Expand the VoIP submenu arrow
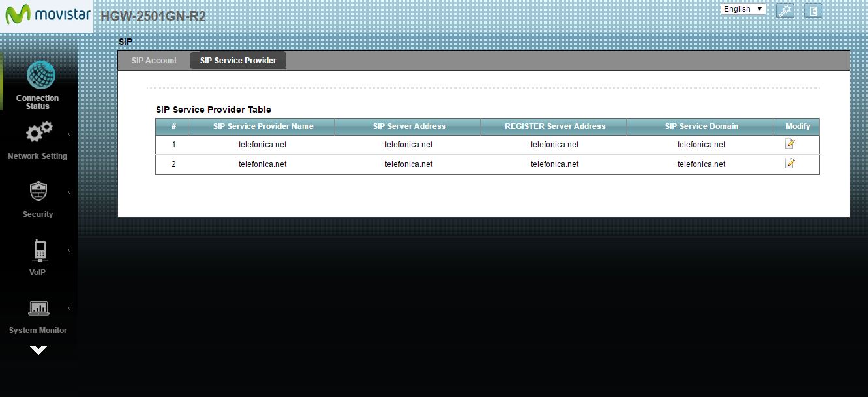Viewport: 868px width, 397px height. click(69, 251)
